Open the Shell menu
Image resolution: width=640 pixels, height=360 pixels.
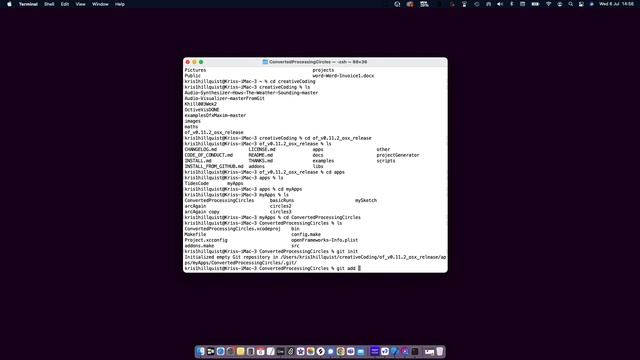pos(49,4)
